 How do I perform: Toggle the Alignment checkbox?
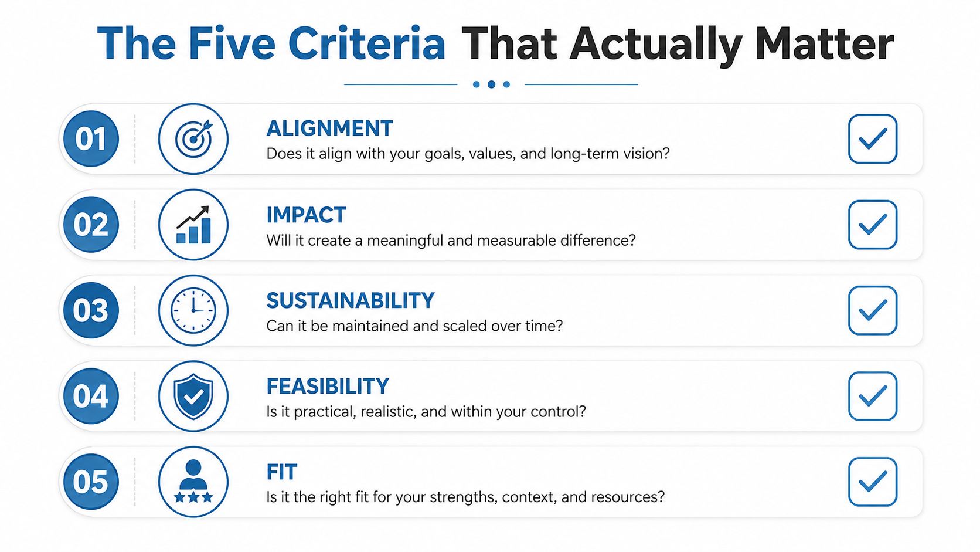pos(873,139)
